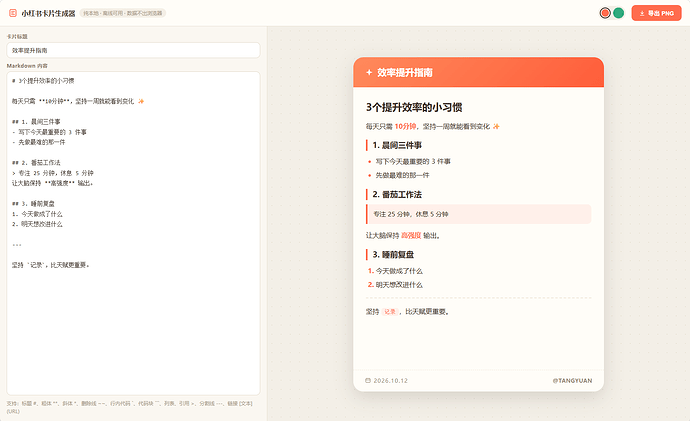Click the card heading 3个提升效率的小习惯
The image size is (690, 421).
tap(414, 107)
